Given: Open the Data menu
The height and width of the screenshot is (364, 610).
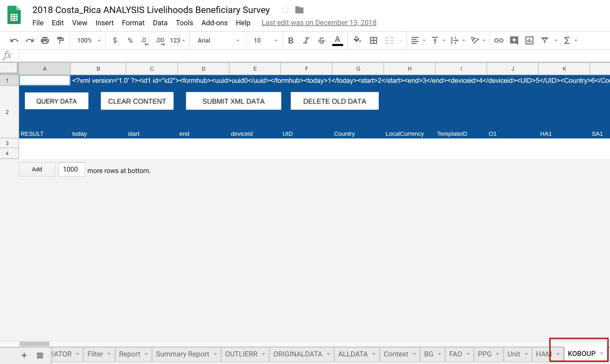Looking at the screenshot, I should (160, 23).
